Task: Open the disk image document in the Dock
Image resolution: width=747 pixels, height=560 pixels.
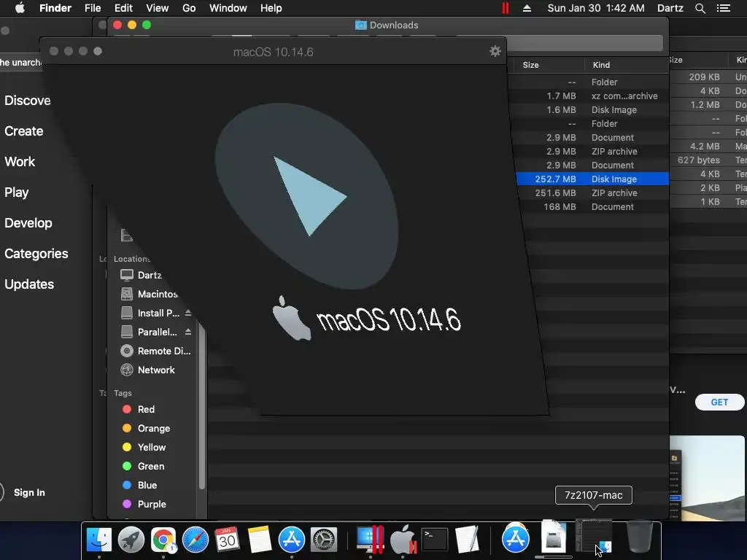Action: (x=554, y=537)
